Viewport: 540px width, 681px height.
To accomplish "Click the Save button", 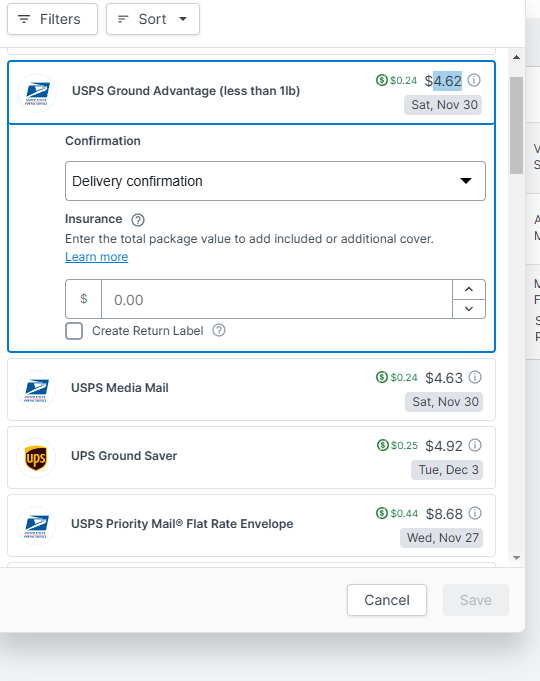I will pos(476,600).
